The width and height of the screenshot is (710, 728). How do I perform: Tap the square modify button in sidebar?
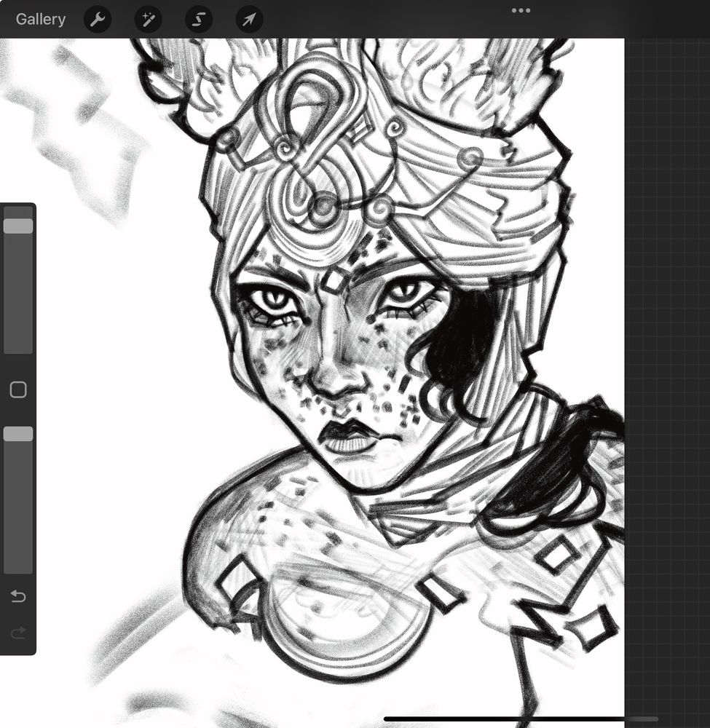[18, 389]
